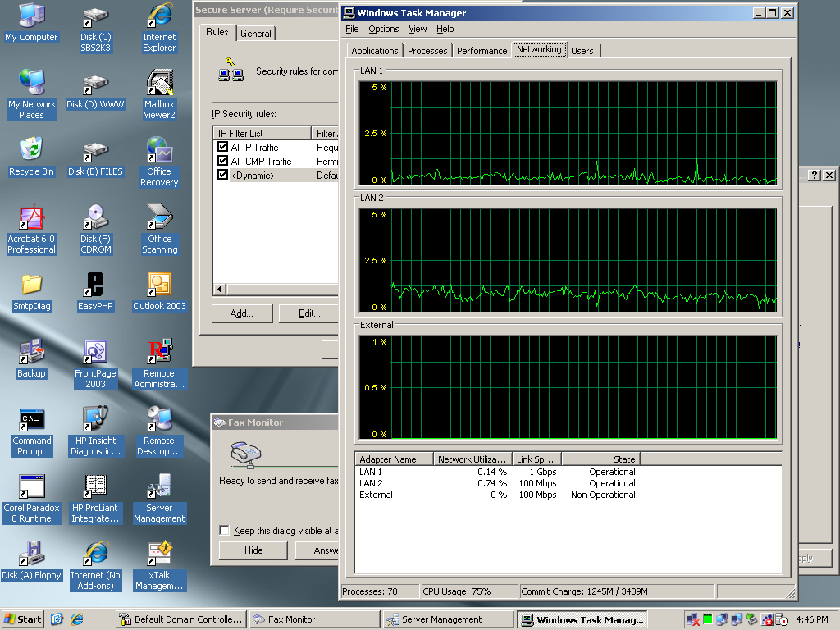Check Keep this dialog visible option
Image resolution: width=840 pixels, height=630 pixels.
[224, 531]
